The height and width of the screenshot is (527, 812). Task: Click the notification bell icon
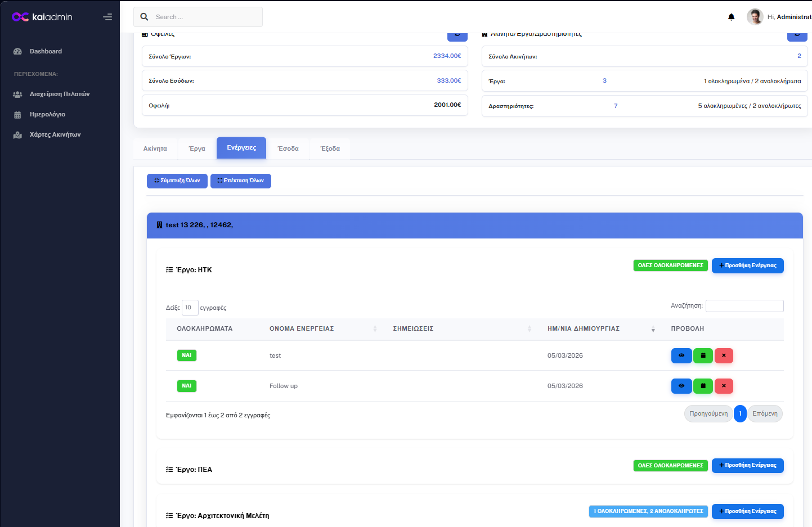coord(731,17)
